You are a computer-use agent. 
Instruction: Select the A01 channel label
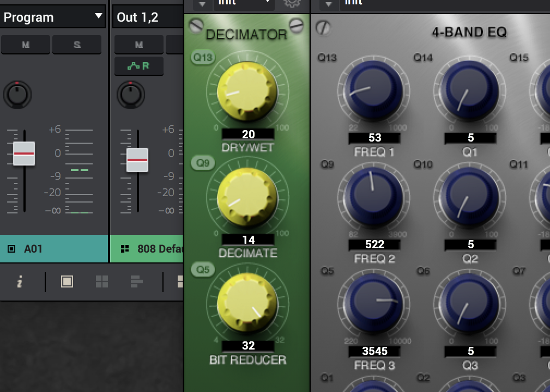pos(53,249)
